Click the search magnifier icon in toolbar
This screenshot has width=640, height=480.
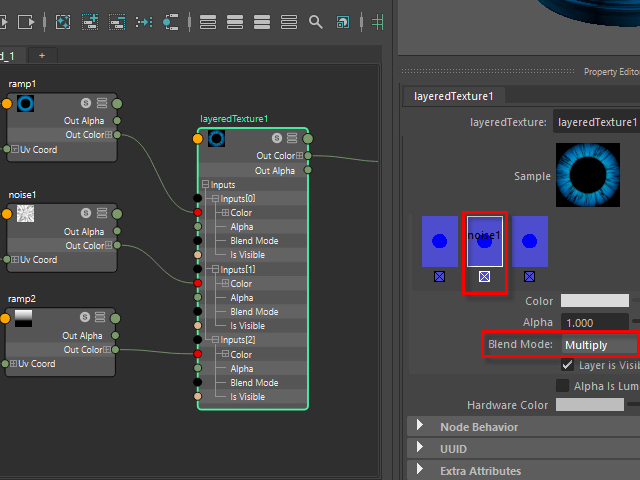tap(316, 21)
